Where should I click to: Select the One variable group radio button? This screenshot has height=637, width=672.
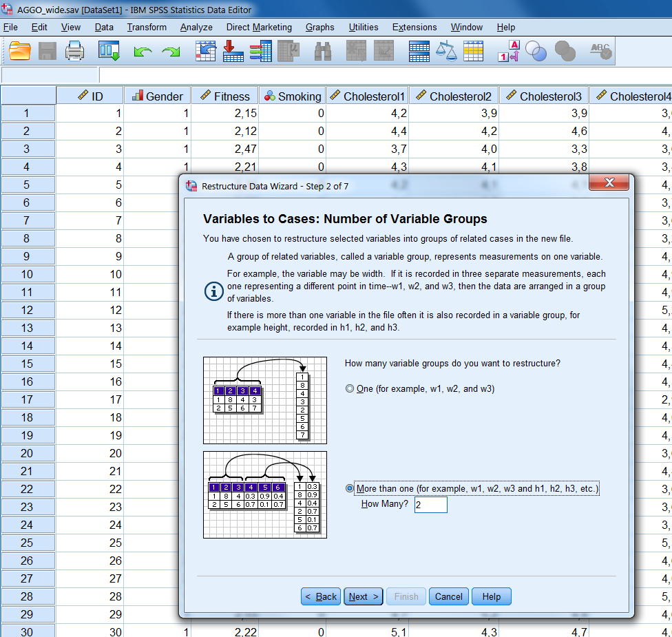point(350,388)
